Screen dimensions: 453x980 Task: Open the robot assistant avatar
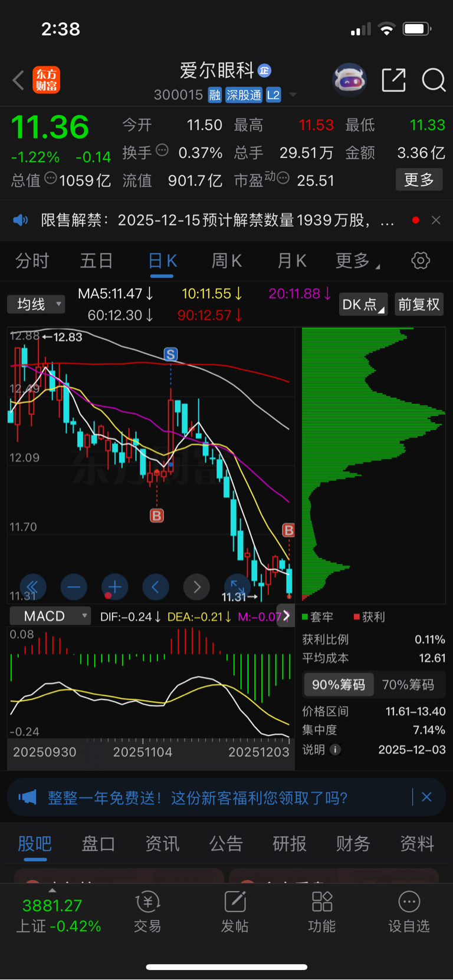(x=350, y=80)
